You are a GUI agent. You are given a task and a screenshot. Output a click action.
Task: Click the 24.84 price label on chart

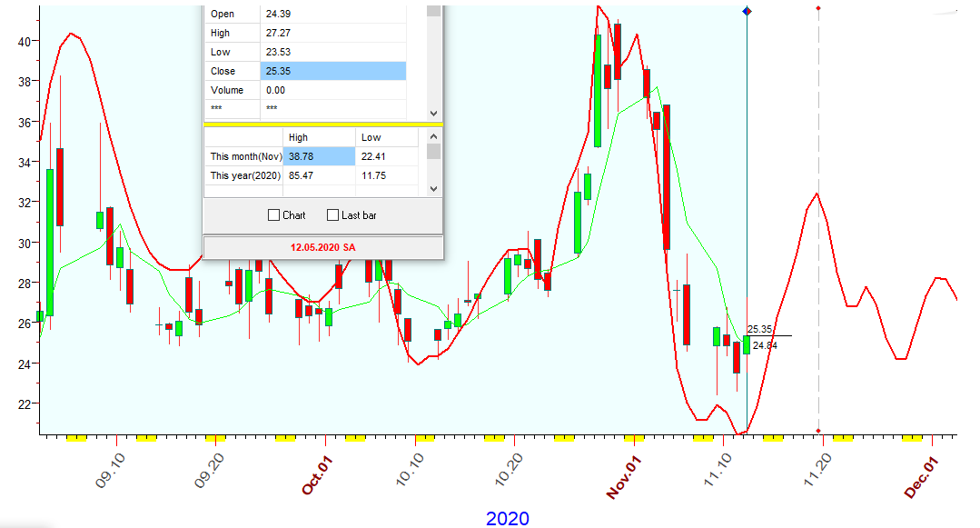[764, 345]
